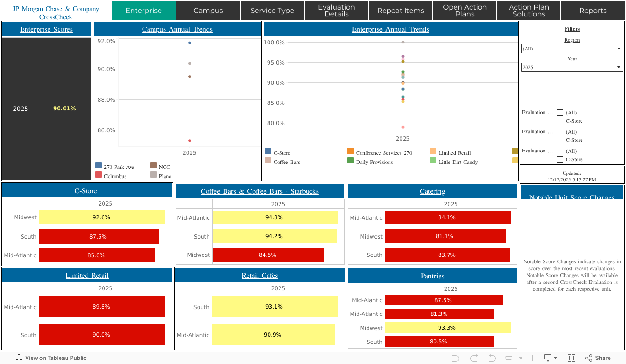
Task: Enable the bottom Evaluation filter's C-Store checkbox
Action: [560, 159]
